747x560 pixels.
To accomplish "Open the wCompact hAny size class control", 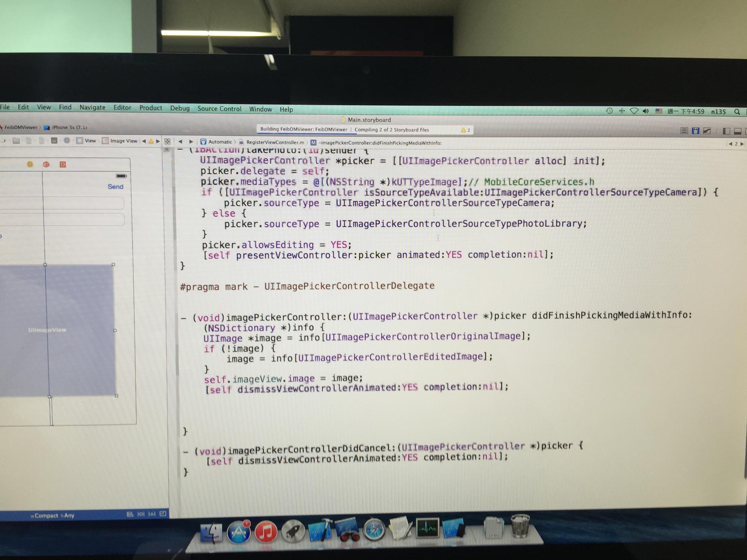I will (52, 515).
